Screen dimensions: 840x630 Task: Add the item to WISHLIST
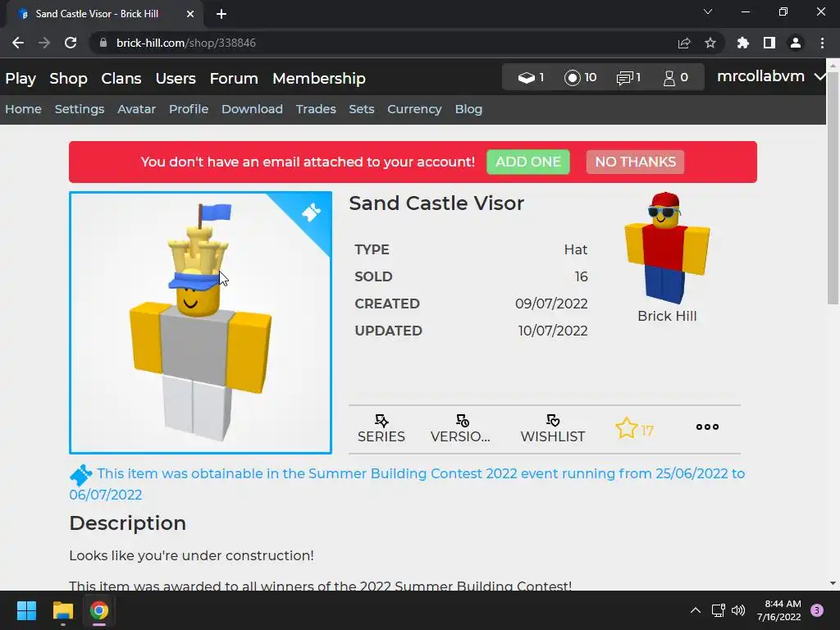coord(552,428)
